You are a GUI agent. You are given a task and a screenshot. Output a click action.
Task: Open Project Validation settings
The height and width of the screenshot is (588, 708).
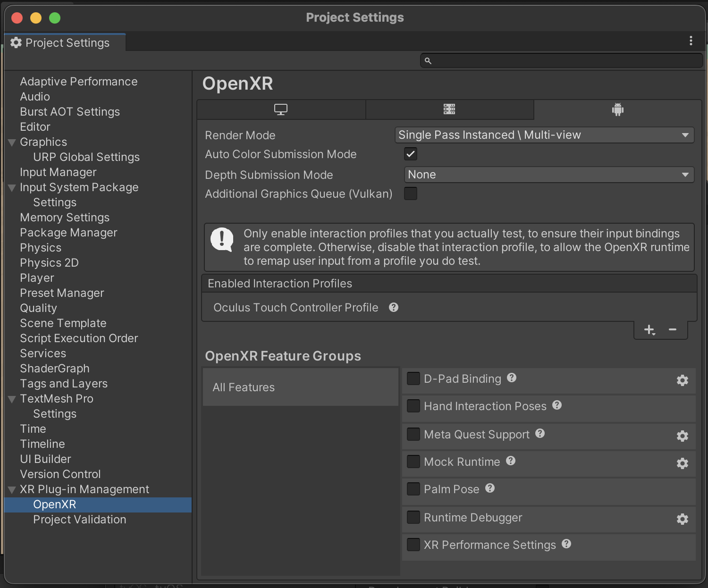click(x=80, y=520)
